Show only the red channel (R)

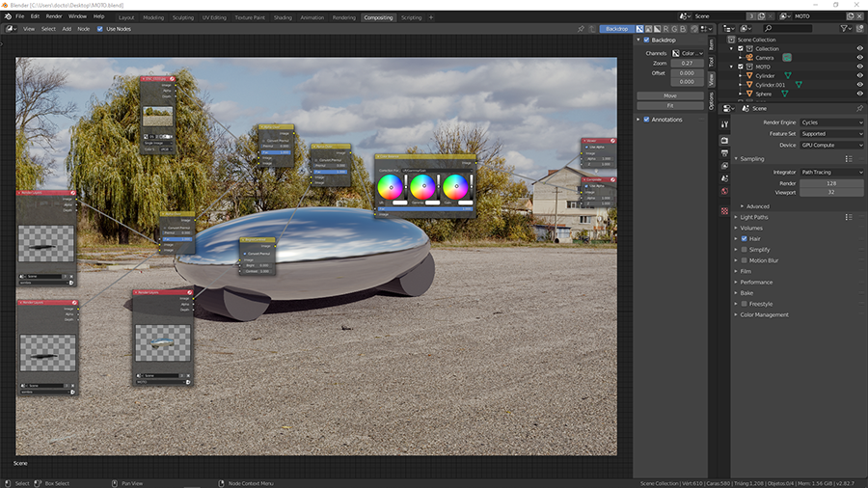665,29
